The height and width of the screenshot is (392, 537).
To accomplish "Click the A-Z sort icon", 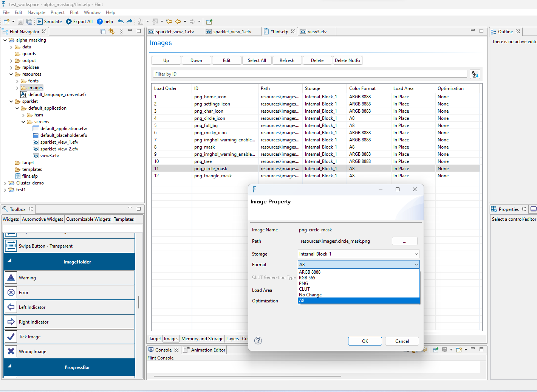I will tap(475, 74).
